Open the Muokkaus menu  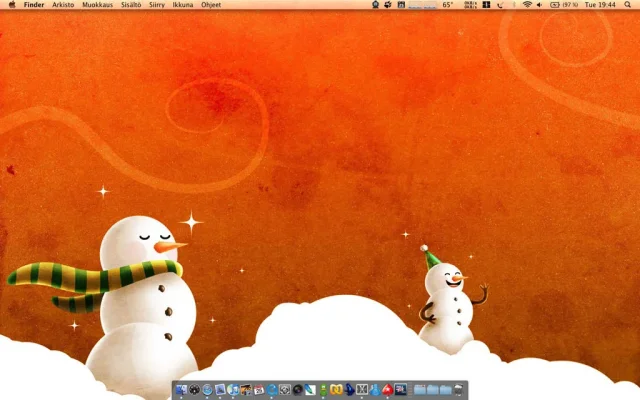[x=97, y=5]
